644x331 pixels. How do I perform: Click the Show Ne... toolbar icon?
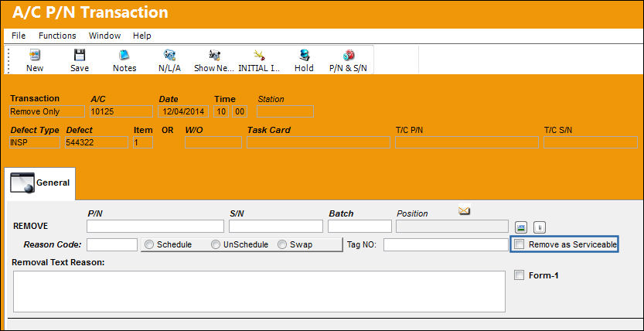coord(214,55)
